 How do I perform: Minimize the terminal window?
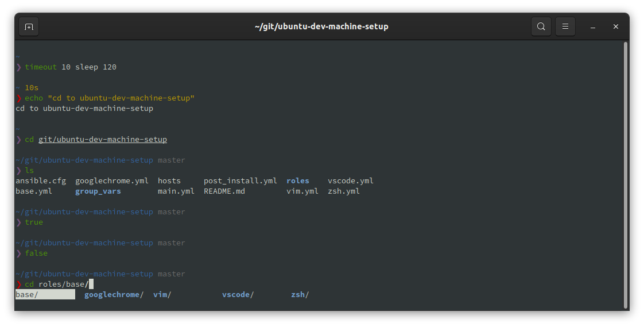[593, 27]
